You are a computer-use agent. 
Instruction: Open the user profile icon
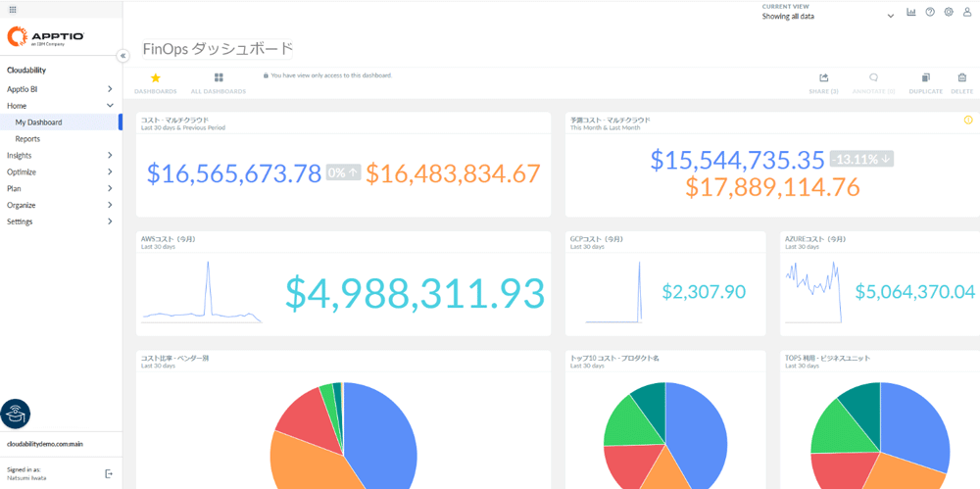(967, 12)
